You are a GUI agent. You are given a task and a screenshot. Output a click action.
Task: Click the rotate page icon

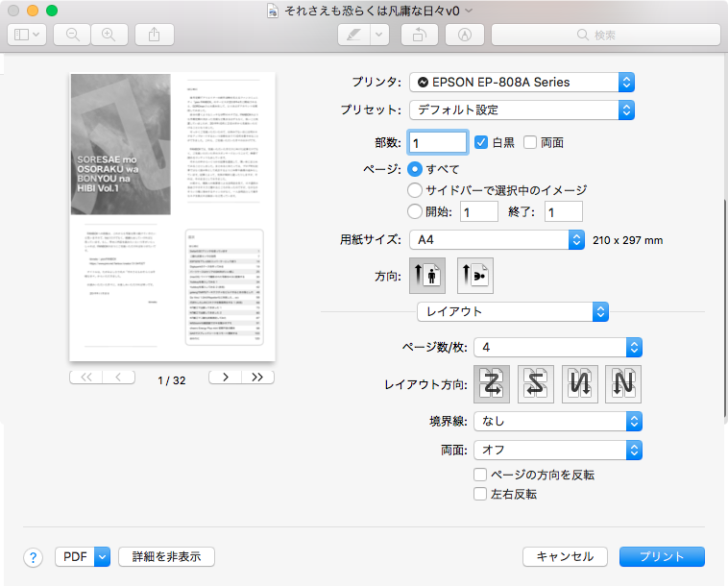coord(420,35)
